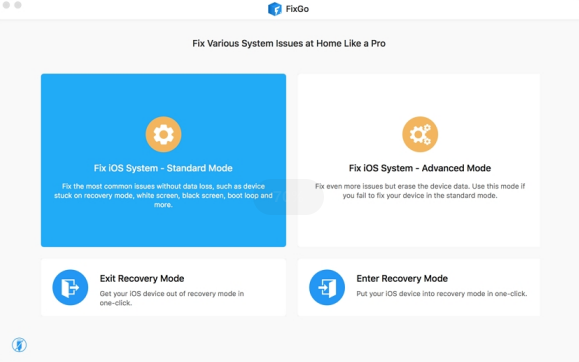579x362 pixels.
Task: Click the orange double-gear Advanced Mode icon
Action: pyautogui.click(x=420, y=134)
